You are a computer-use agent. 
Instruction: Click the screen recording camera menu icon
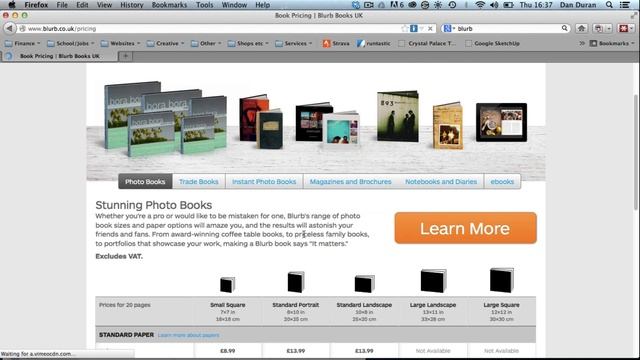pos(369,5)
